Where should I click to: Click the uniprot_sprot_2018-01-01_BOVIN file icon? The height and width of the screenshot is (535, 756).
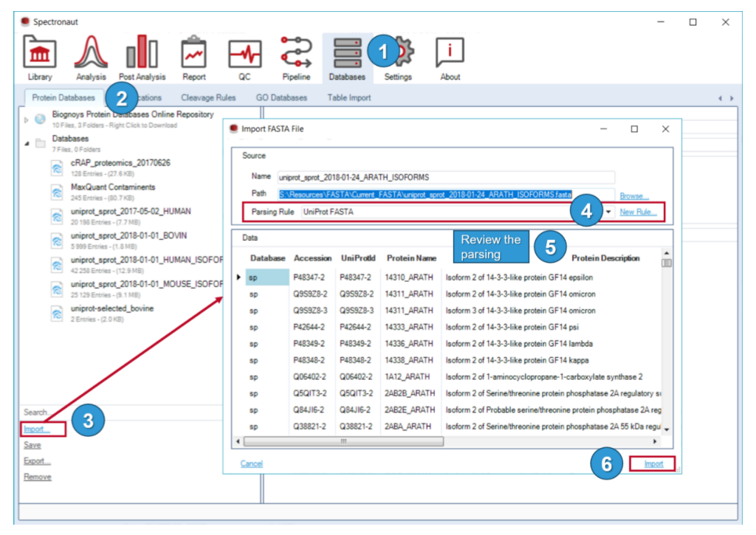57,241
